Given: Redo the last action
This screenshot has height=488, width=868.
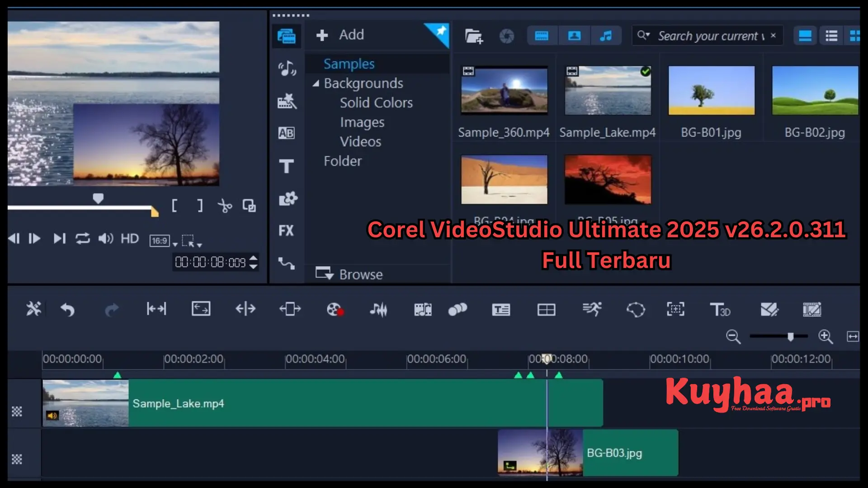Looking at the screenshot, I should pos(112,310).
